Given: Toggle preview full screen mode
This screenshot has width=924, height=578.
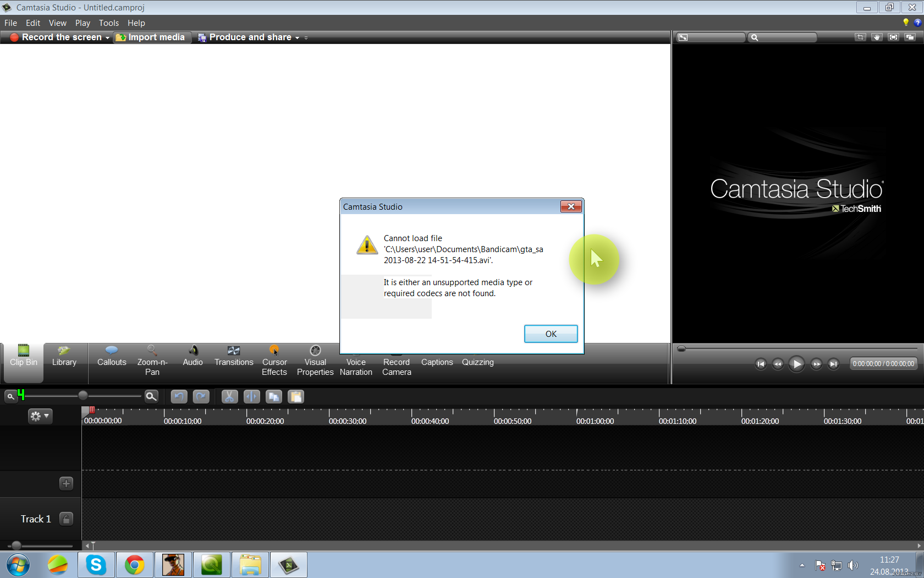Looking at the screenshot, I should tap(893, 37).
